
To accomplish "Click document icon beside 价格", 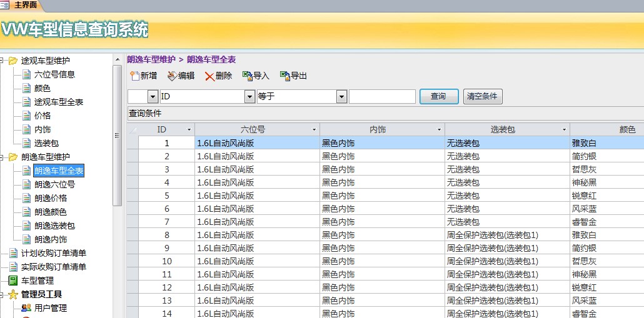I will tap(27, 116).
